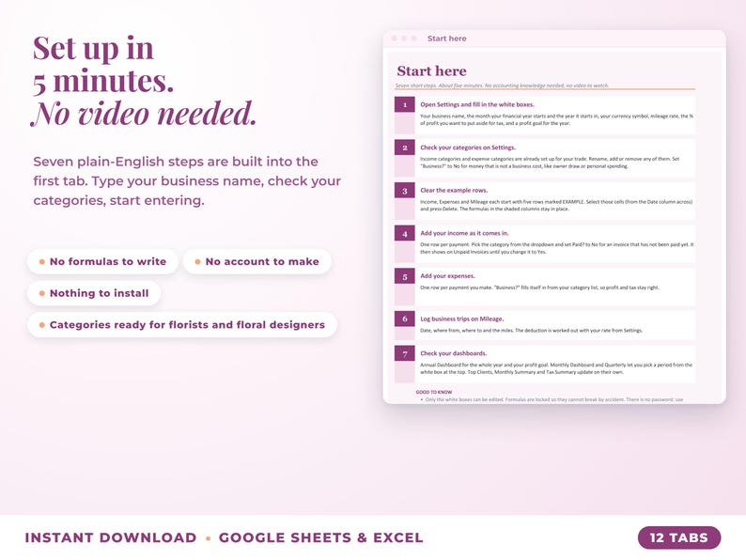The height and width of the screenshot is (560, 746).
Task: Click step number 3 box
Action: [x=404, y=191]
